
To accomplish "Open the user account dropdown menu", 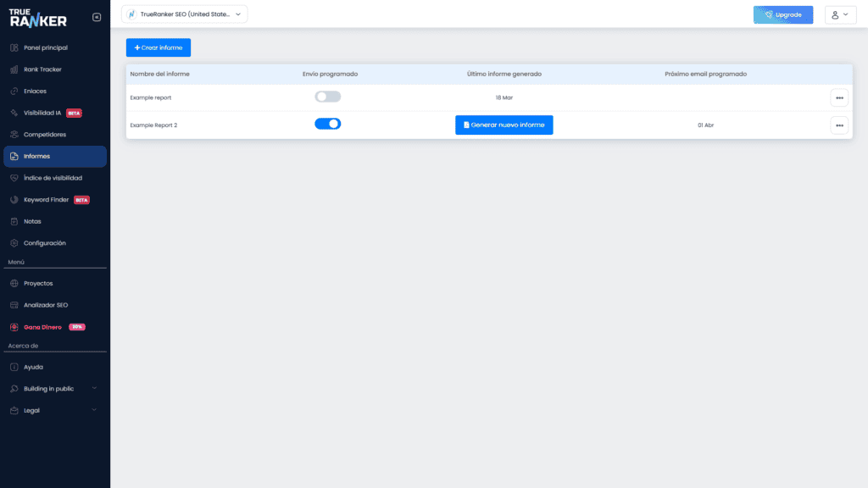I will coord(840,14).
